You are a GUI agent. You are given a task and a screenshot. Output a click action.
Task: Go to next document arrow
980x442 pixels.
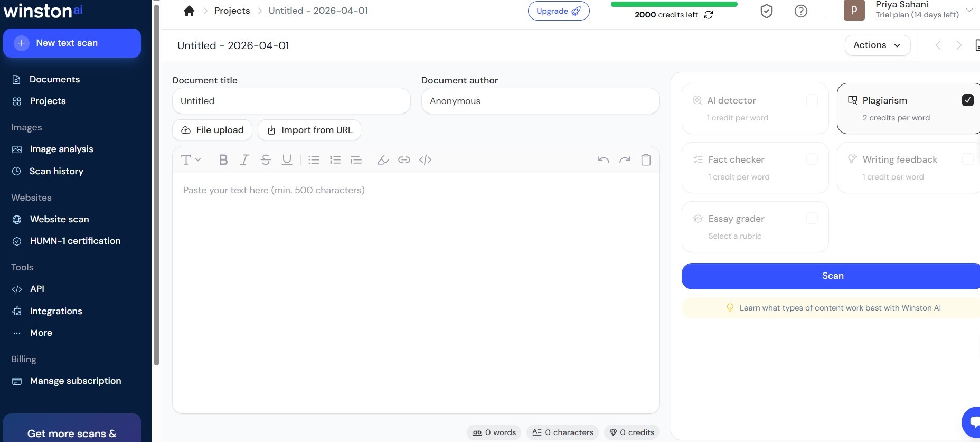pos(959,45)
